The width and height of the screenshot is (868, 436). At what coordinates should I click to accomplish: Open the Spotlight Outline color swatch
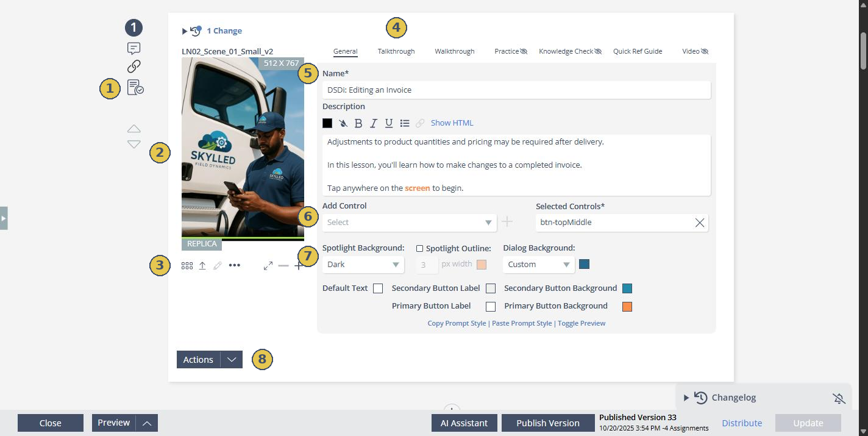click(482, 265)
